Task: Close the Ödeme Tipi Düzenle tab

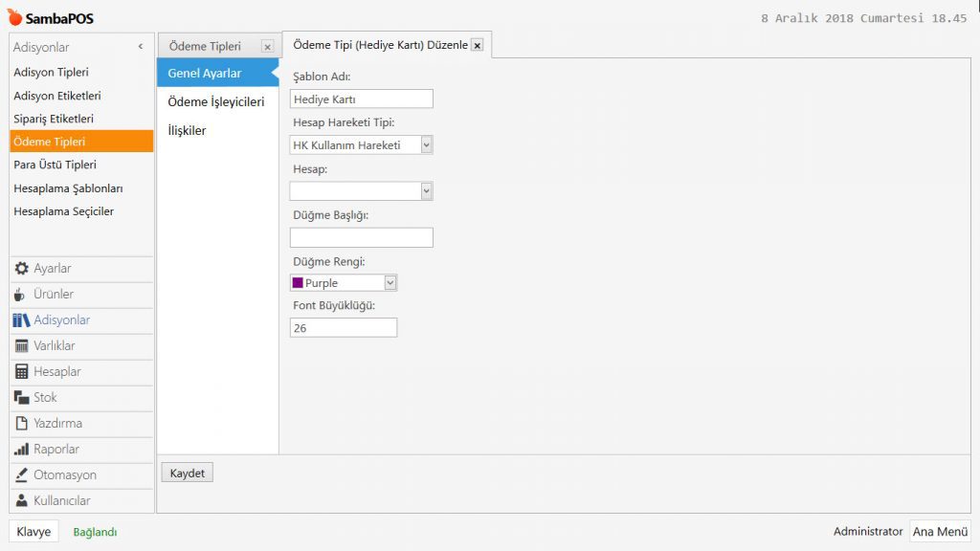Action: pos(478,45)
